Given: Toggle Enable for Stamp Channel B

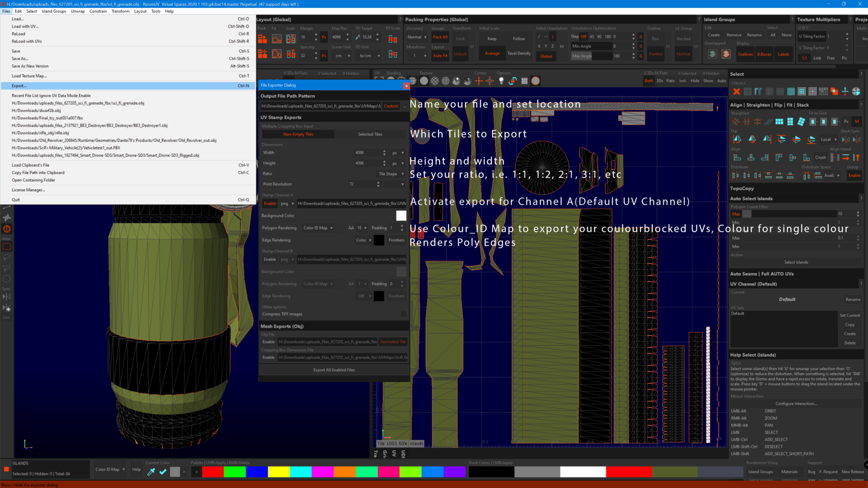Looking at the screenshot, I should 270,259.
